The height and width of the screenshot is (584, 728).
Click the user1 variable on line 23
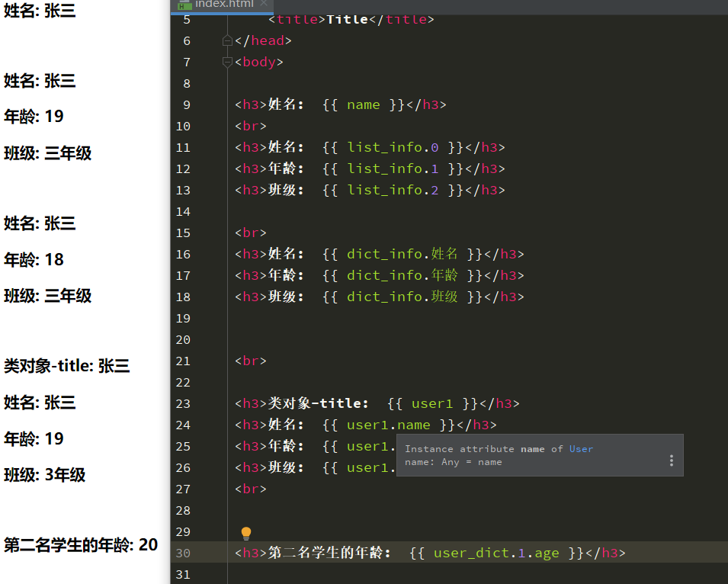432,403
